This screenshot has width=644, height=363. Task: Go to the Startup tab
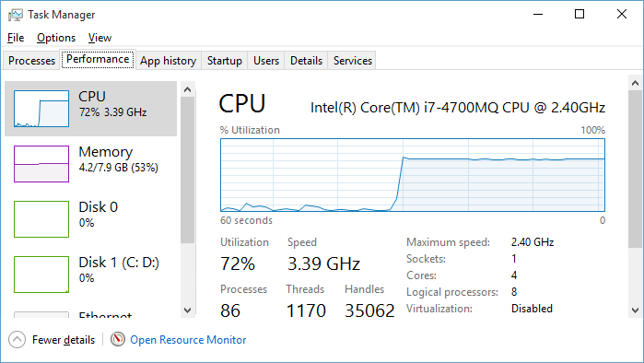225,61
